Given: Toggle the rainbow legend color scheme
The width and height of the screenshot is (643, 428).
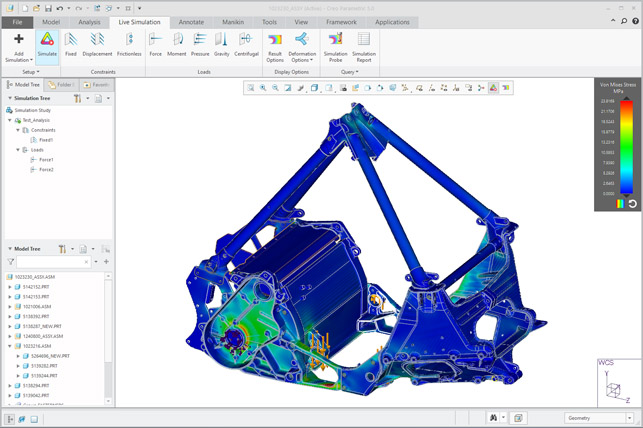Looking at the screenshot, I should click(620, 204).
